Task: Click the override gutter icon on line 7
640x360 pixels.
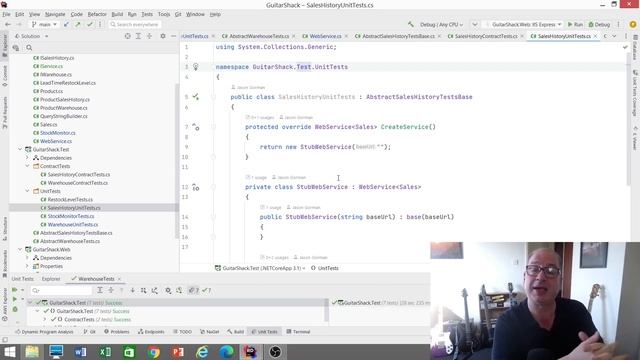Action: coord(196,127)
